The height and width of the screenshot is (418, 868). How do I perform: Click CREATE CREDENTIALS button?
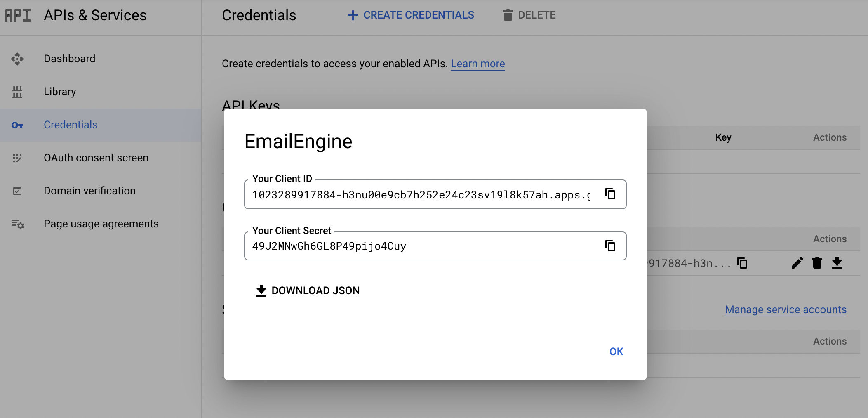coord(411,15)
